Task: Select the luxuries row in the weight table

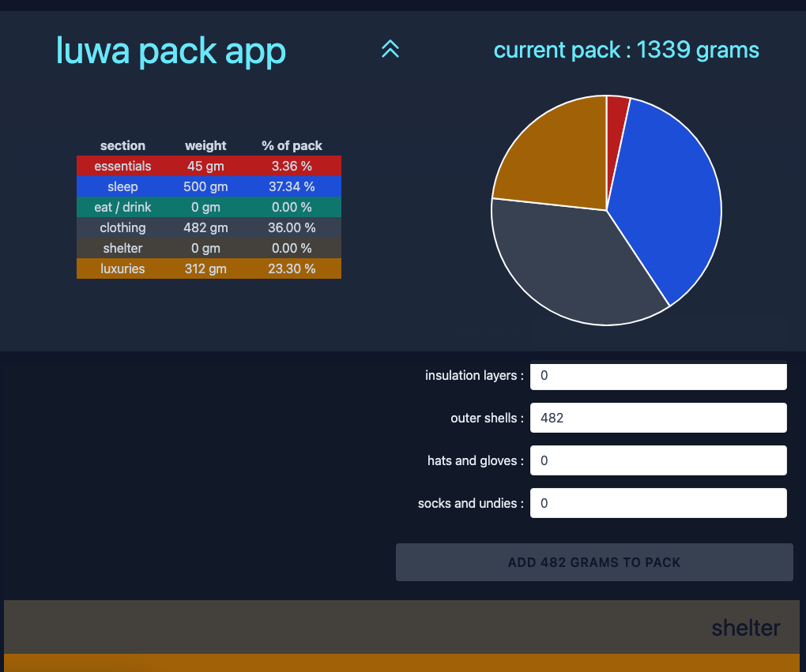Action: pyautogui.click(x=209, y=268)
